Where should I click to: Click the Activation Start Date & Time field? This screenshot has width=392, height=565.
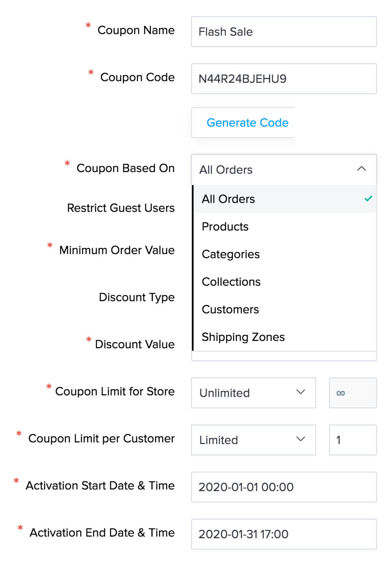[x=284, y=487]
